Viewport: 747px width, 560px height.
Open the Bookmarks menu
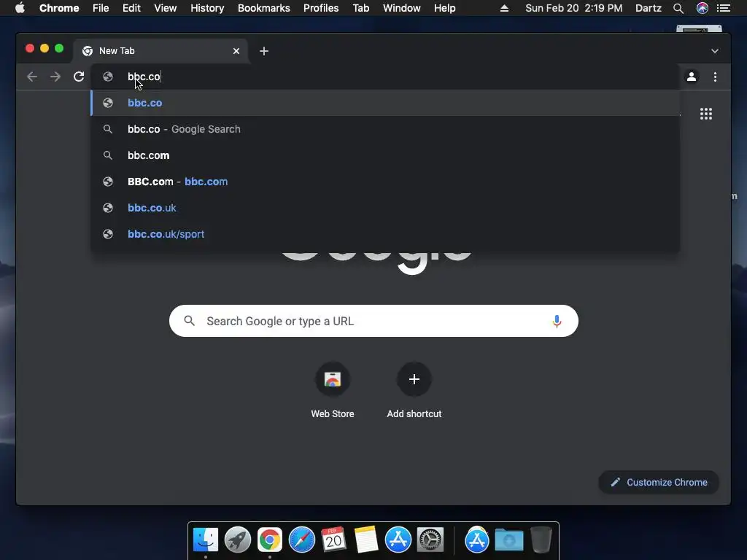click(264, 8)
